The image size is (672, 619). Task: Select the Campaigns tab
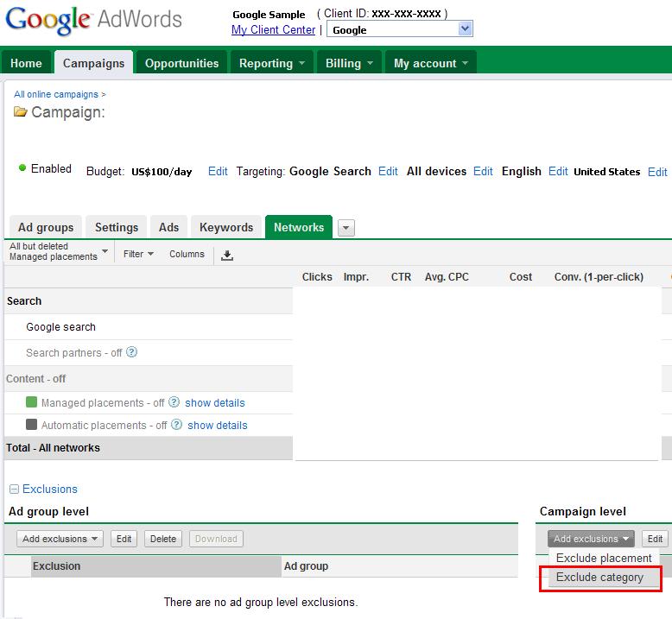tap(93, 63)
